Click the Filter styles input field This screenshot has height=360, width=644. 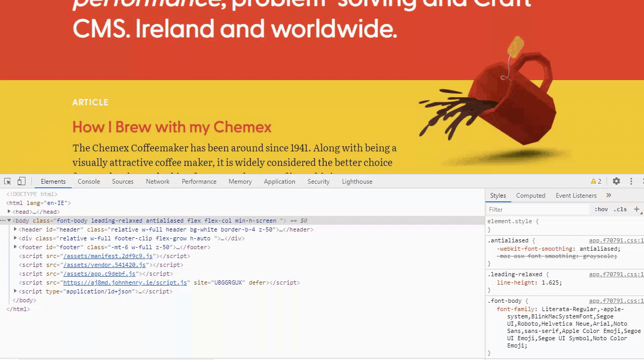(538, 210)
